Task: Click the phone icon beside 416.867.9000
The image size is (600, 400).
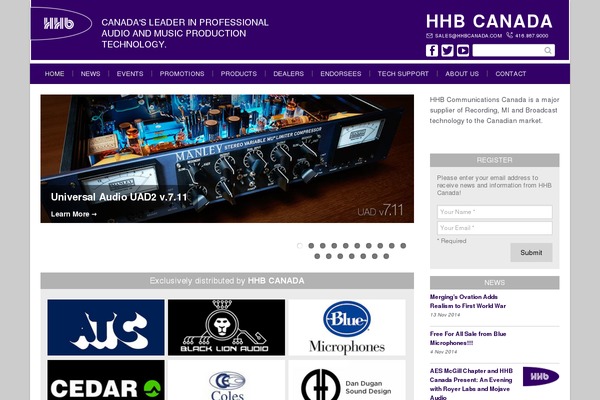Action: click(x=509, y=35)
